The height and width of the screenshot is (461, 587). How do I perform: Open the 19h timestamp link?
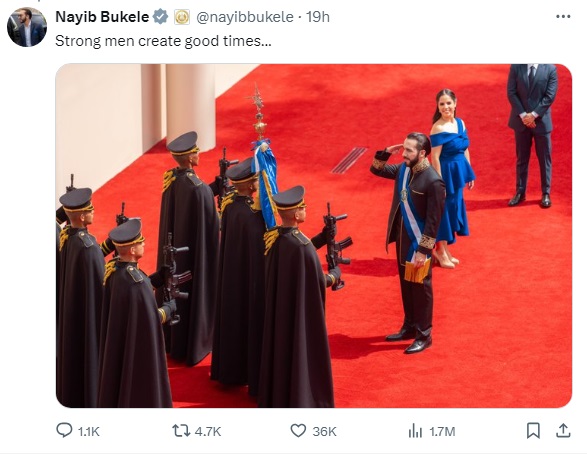pyautogui.click(x=317, y=17)
